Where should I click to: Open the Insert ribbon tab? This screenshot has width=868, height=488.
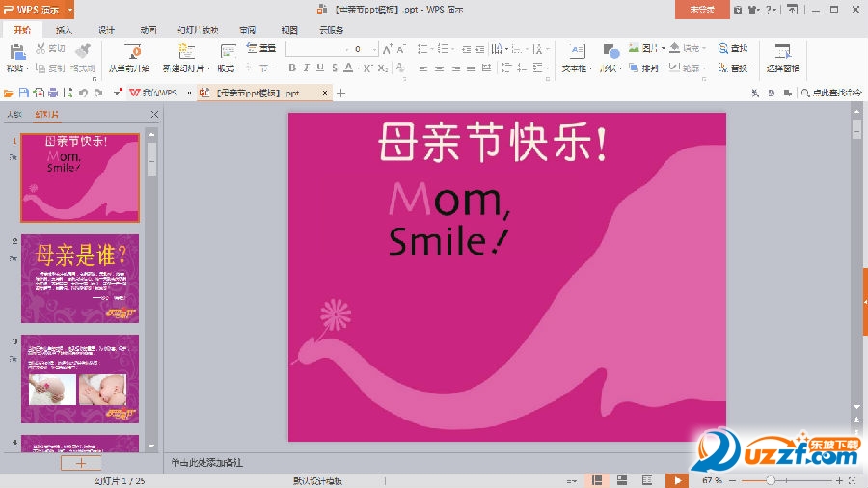(64, 29)
